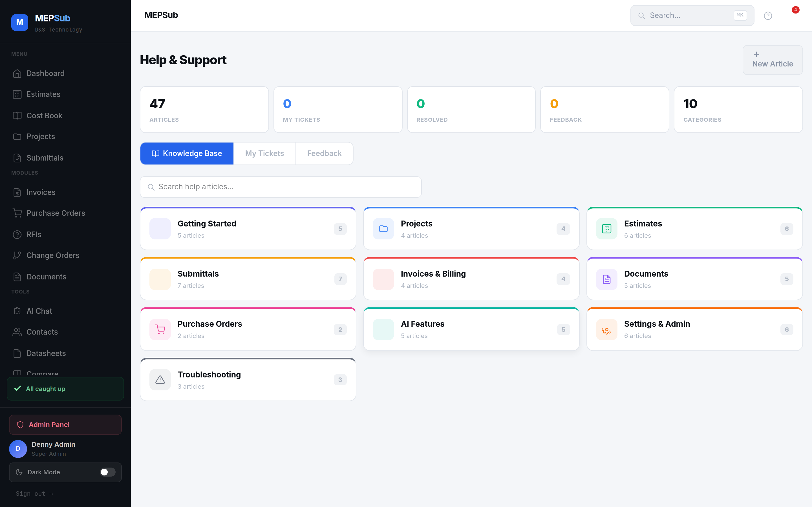Click the help question-mark icon in top bar
812x507 pixels.
click(768, 15)
